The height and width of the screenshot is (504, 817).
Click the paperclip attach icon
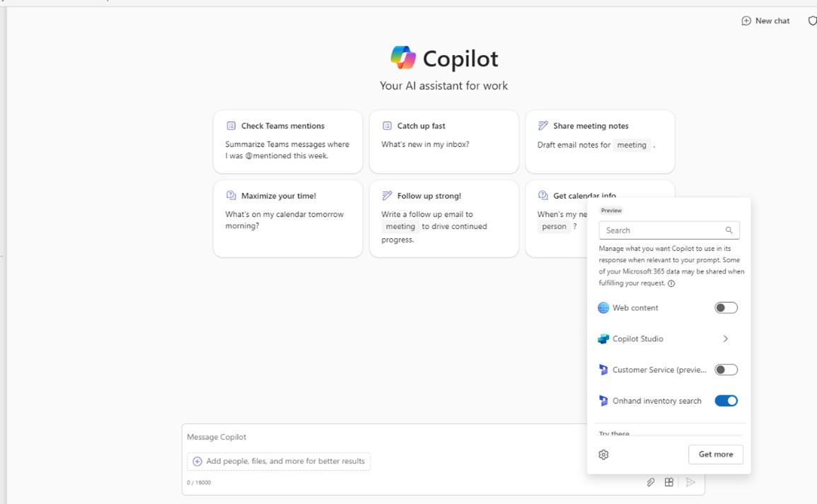pyautogui.click(x=651, y=482)
